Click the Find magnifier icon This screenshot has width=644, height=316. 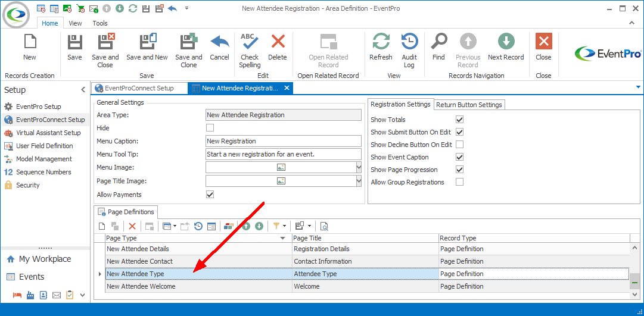pos(438,42)
